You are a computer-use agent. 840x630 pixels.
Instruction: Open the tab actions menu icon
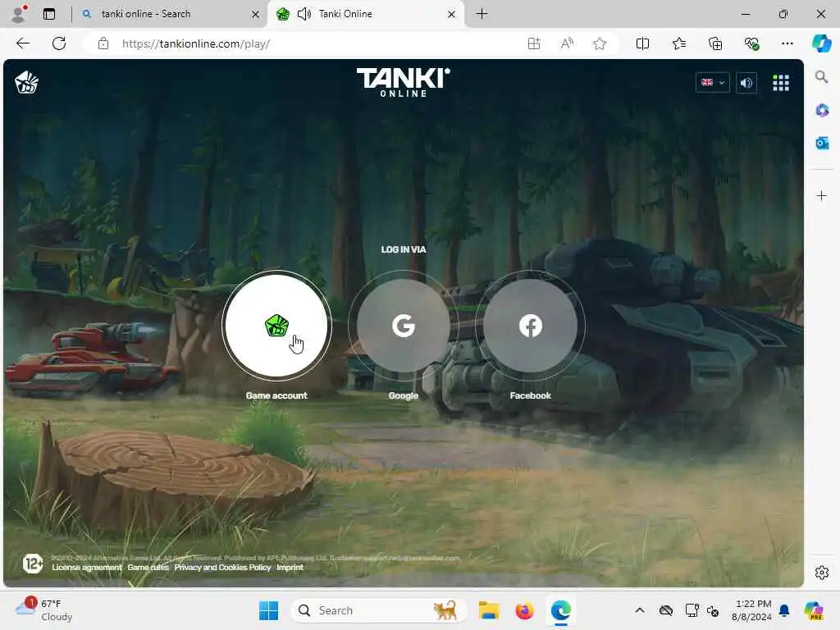[49, 14]
